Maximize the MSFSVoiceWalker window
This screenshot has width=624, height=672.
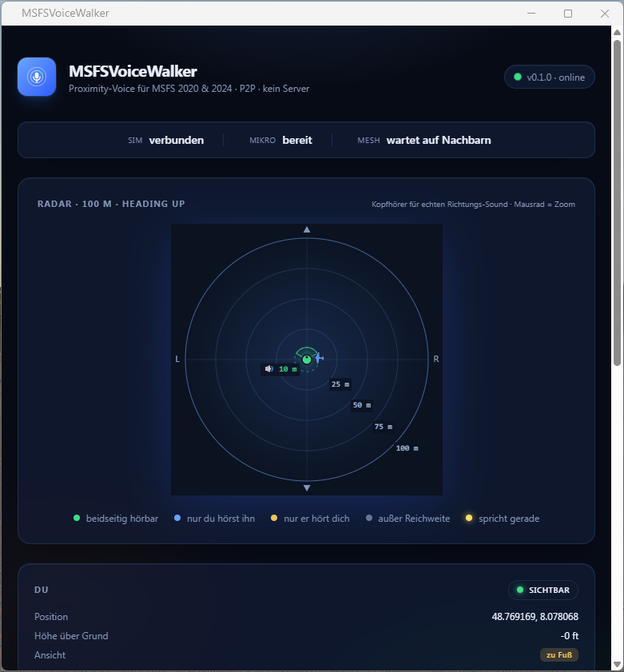pos(568,14)
